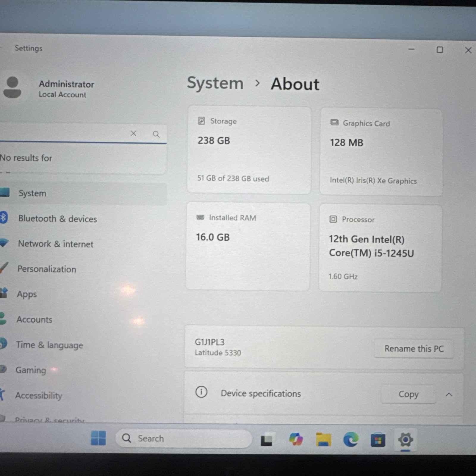Click the Administrator profile avatar
This screenshot has height=476, width=476.
click(x=12, y=87)
